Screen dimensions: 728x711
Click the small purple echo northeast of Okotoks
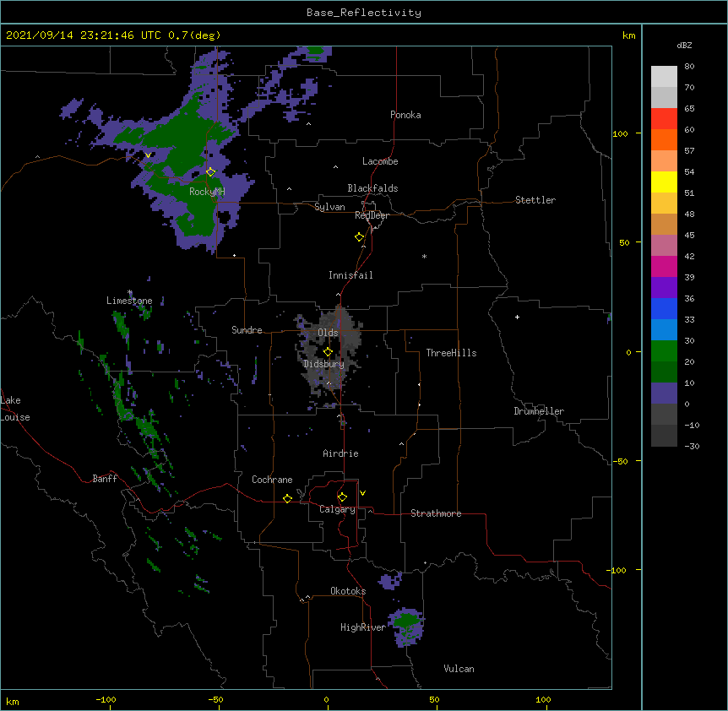click(x=389, y=581)
